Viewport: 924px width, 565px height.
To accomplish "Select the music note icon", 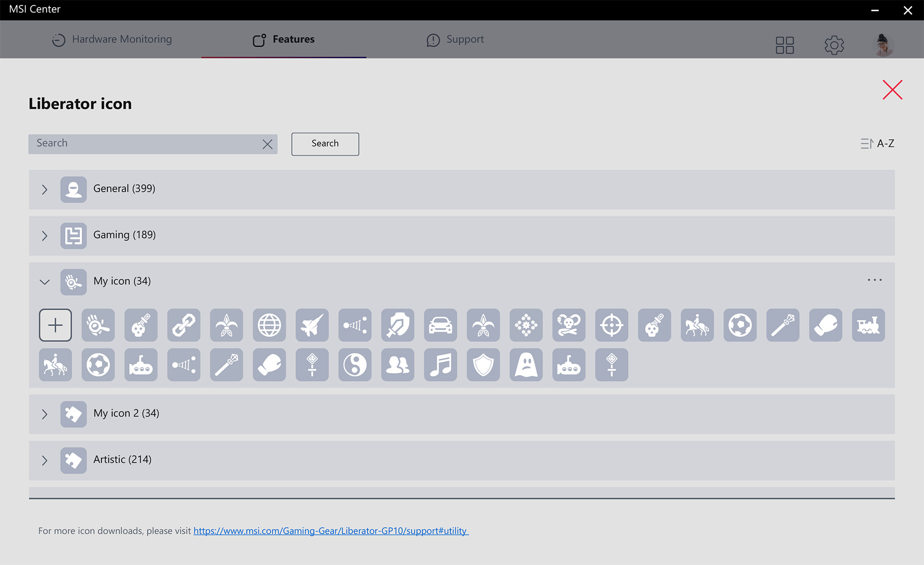I will point(440,365).
